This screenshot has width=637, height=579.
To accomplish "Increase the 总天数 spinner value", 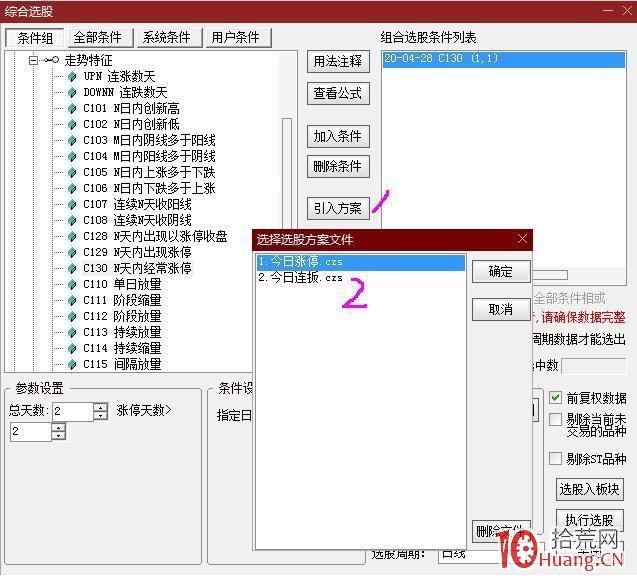I will [x=100, y=407].
